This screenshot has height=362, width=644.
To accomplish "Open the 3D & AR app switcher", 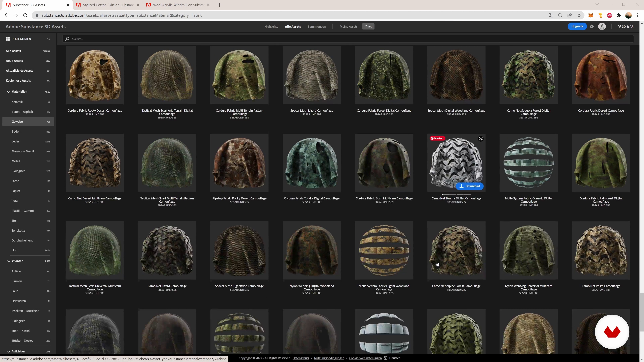I will tap(626, 26).
